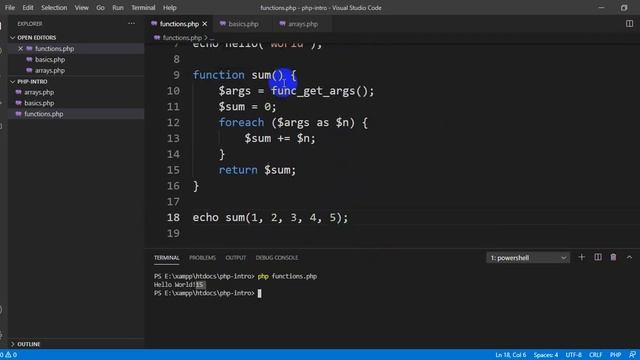This screenshot has width=640, height=360.
Task: Maximize the panel with chevron icon
Action: click(629, 258)
